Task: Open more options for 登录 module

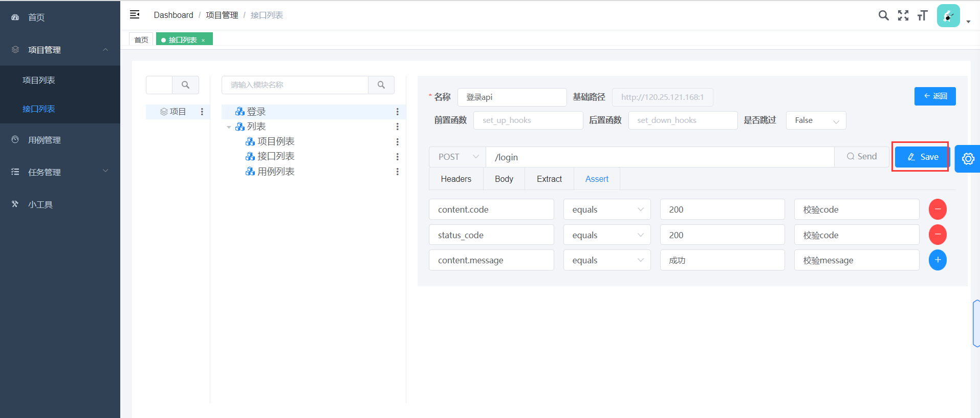Action: [x=398, y=112]
